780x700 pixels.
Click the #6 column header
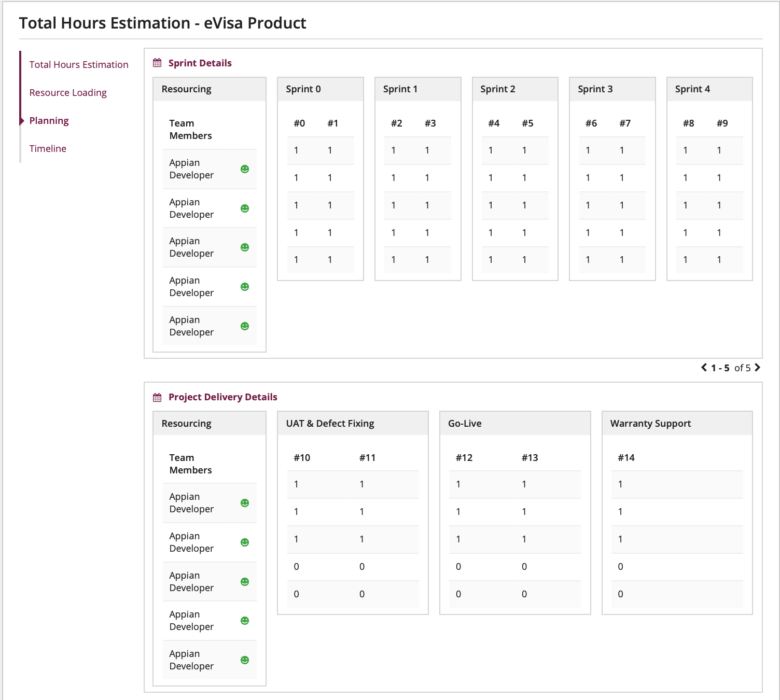pos(591,123)
